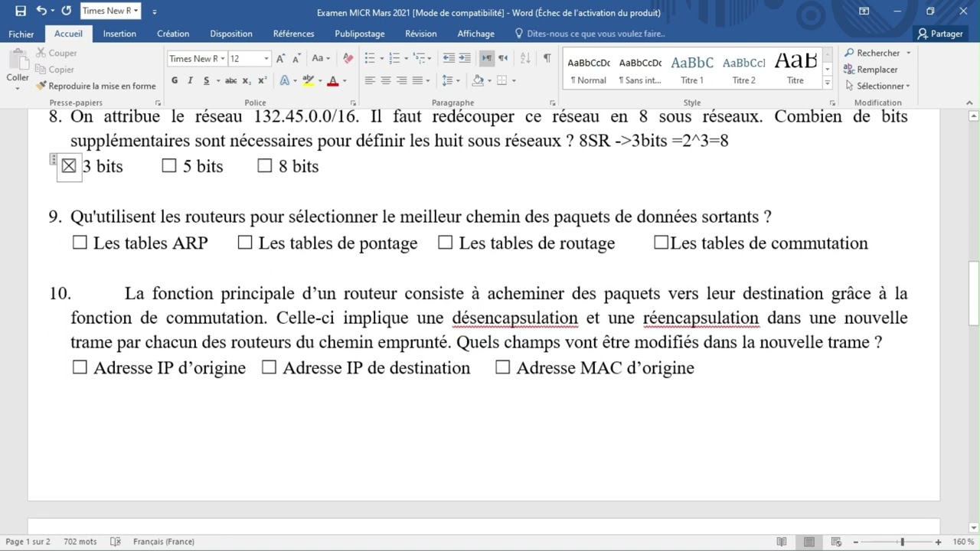980x551 pixels.
Task: Expand the styles gallery
Action: (828, 82)
